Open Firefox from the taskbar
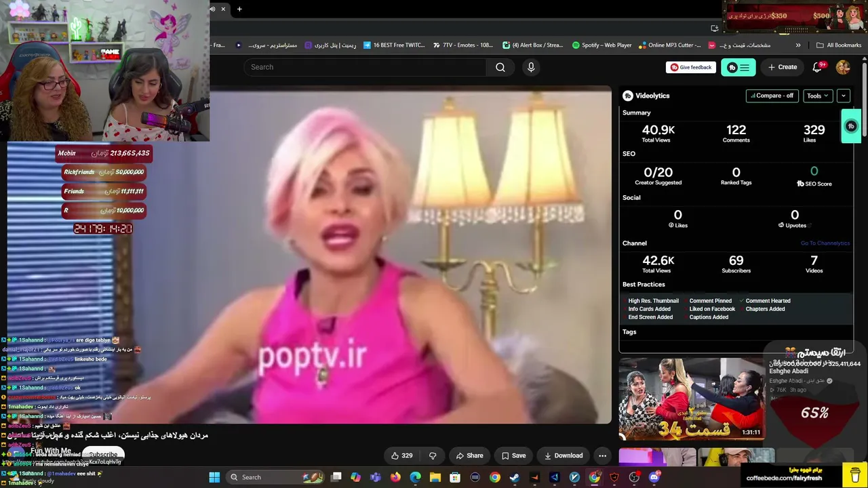The height and width of the screenshot is (488, 868). [x=395, y=477]
